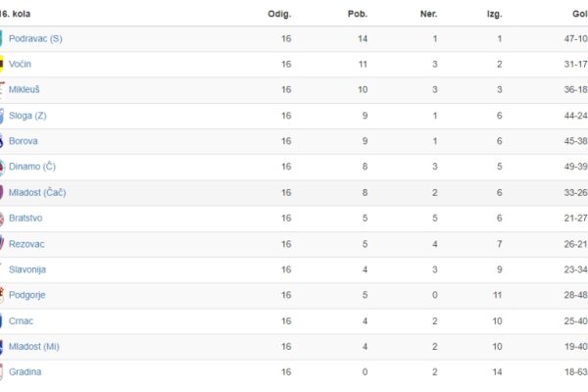Open the Slavonija team link
The image size is (588, 392).
coord(27,269)
